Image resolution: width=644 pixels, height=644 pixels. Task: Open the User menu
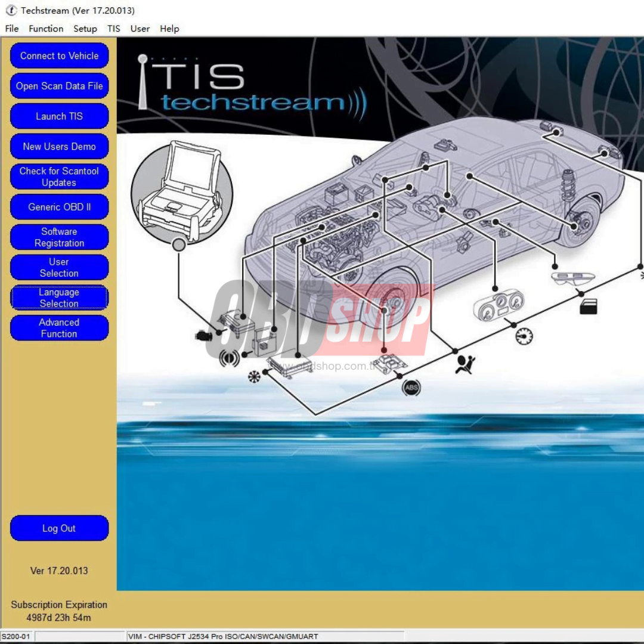click(140, 29)
